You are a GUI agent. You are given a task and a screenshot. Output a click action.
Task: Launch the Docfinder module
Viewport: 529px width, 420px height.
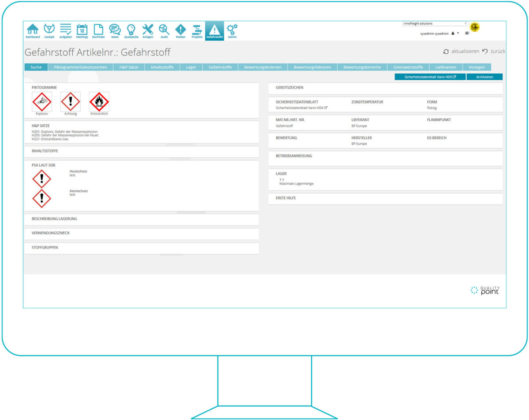point(98,30)
